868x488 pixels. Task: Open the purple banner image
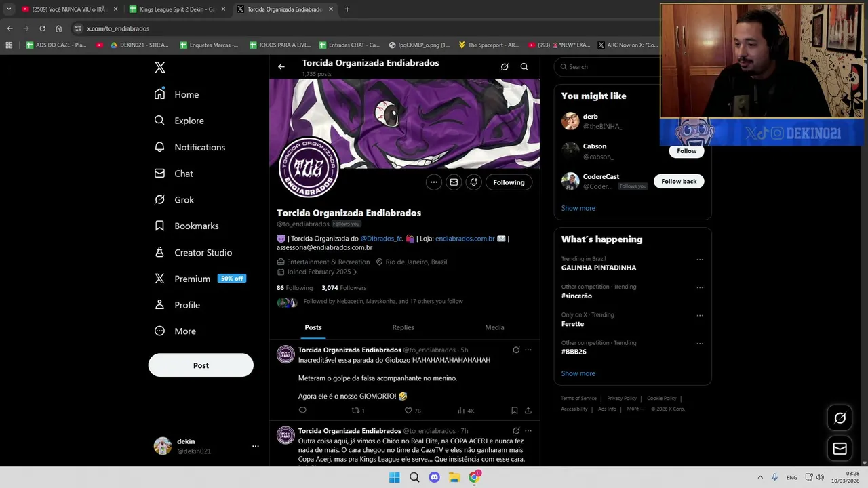point(404,123)
